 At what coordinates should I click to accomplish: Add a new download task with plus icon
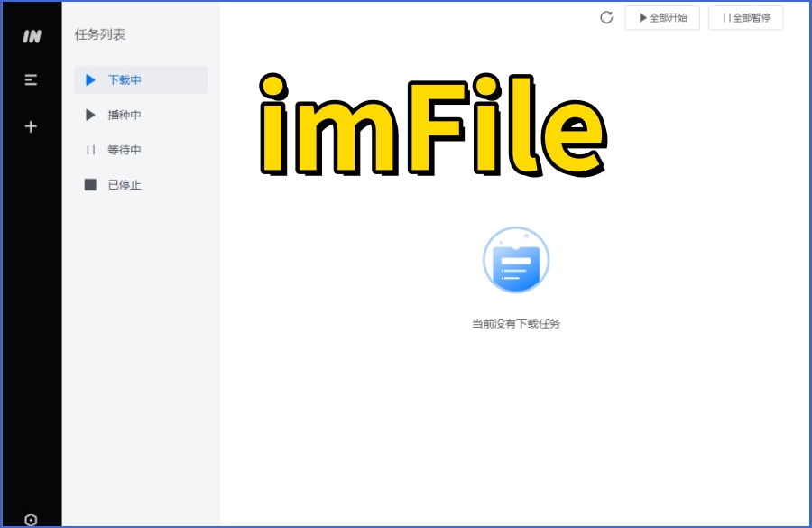coord(31,126)
